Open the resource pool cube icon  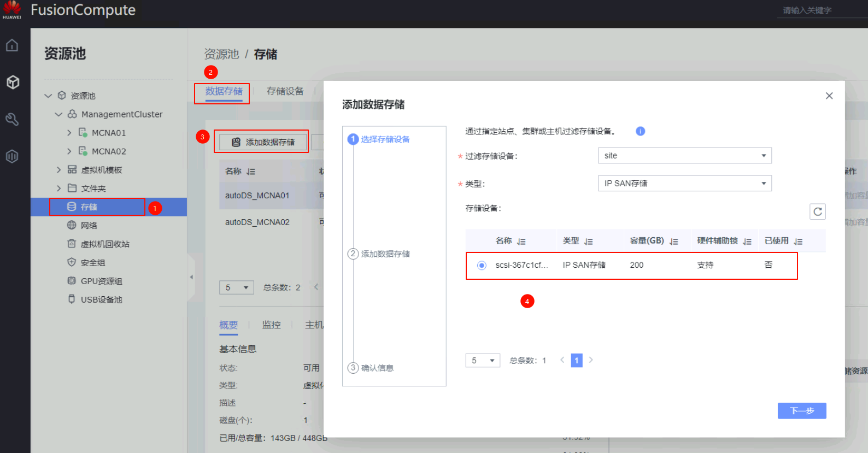[13, 82]
